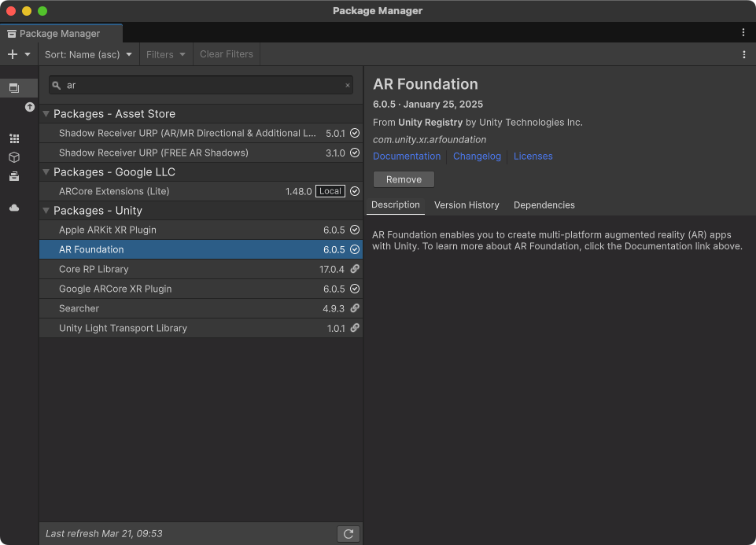
Task: Open the add package plus dropdown
Action: coord(18,54)
